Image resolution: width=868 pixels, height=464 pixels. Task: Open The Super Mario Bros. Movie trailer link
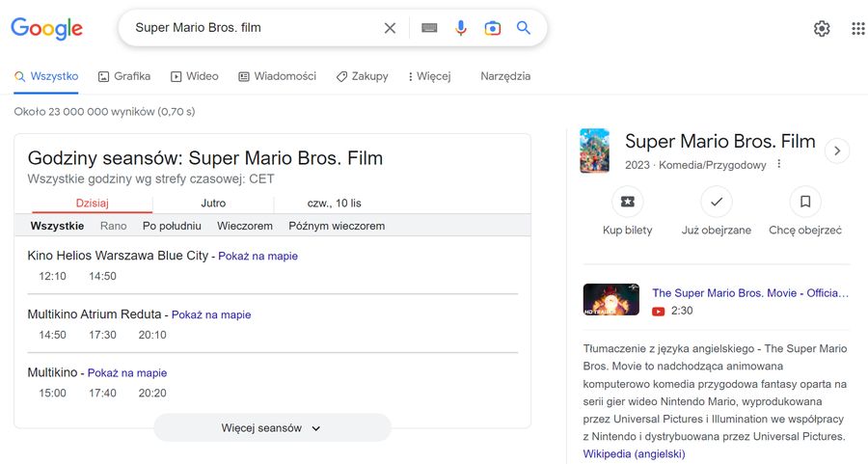pos(750,293)
